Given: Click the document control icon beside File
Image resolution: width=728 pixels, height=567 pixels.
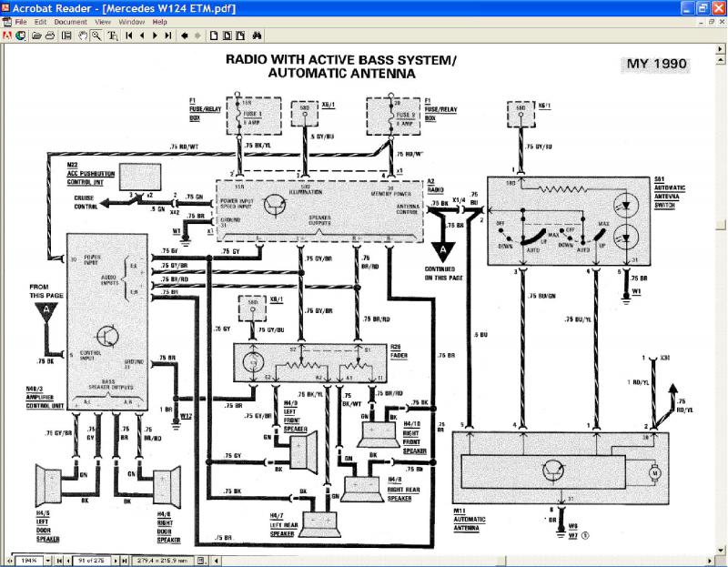Looking at the screenshot, I should point(7,22).
